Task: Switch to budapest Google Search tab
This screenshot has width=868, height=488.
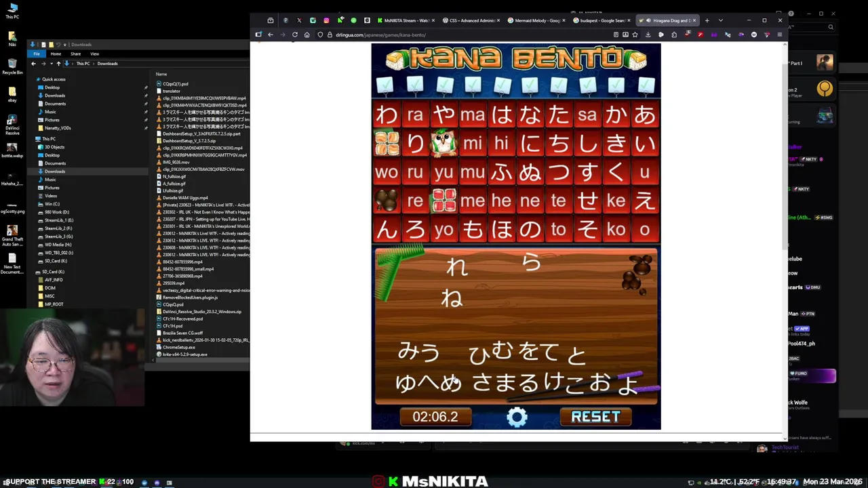Action: coord(601,20)
